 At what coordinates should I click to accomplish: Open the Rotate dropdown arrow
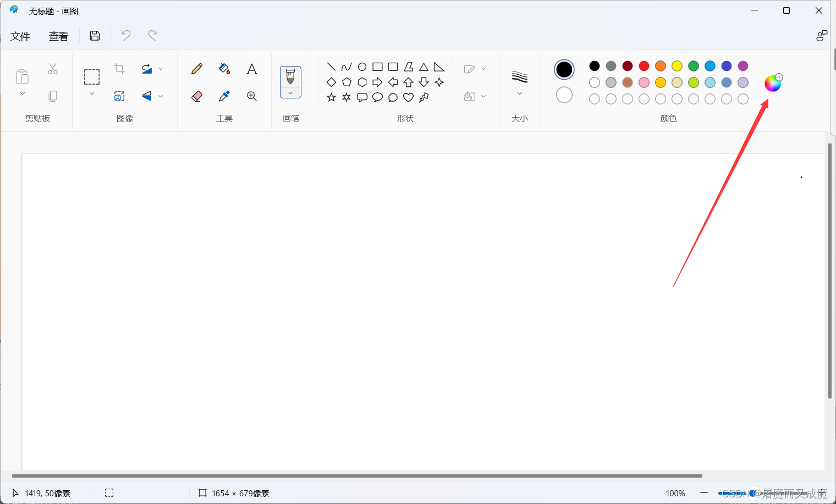[161, 69]
